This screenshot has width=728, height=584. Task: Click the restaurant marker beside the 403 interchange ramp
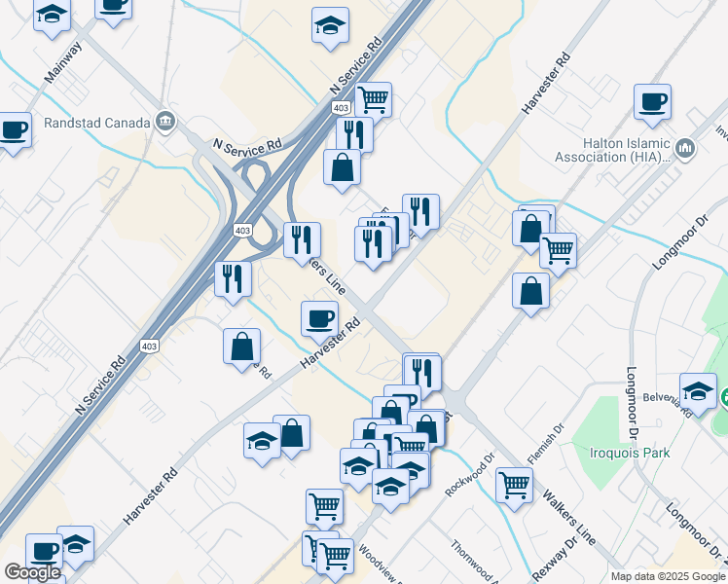click(x=233, y=282)
